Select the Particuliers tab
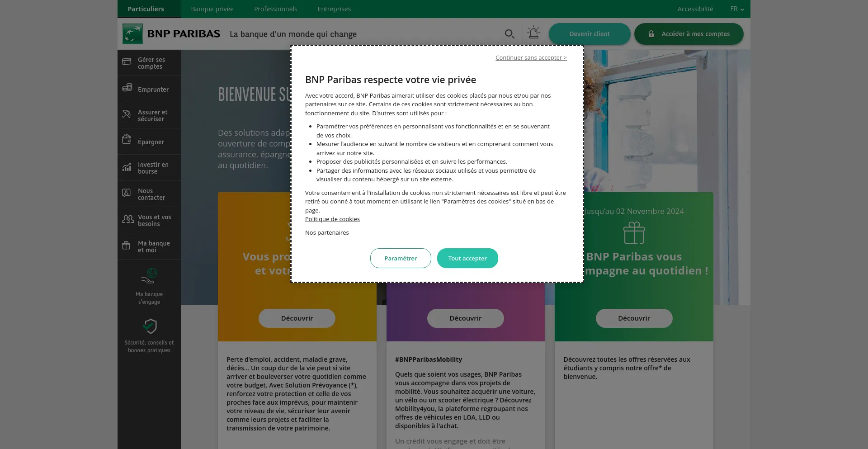The width and height of the screenshot is (868, 449). 146,9
